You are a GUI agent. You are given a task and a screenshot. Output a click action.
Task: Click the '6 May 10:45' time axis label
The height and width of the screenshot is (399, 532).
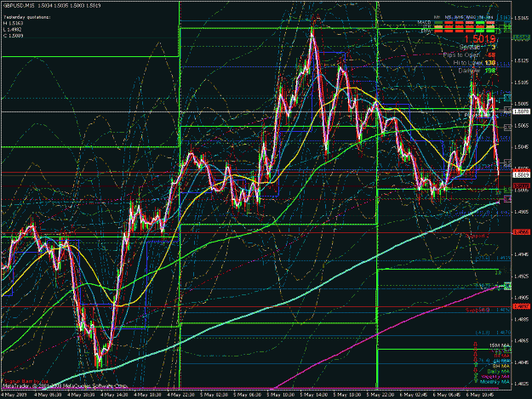(480, 395)
